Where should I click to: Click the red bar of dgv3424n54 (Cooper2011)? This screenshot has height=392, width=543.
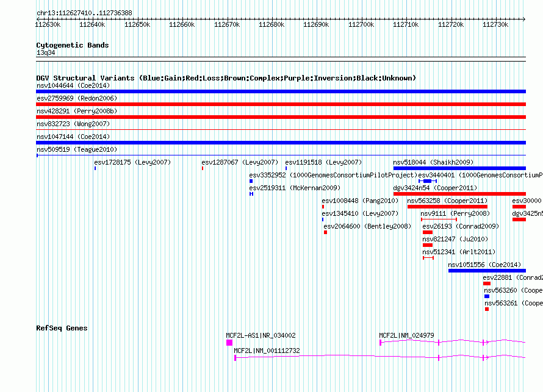coord(459,194)
